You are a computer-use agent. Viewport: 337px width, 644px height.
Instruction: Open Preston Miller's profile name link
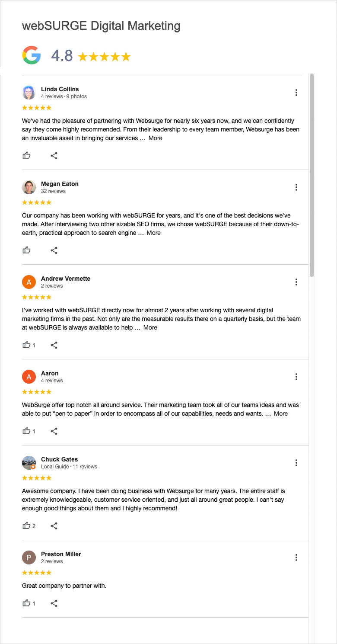[x=61, y=554]
